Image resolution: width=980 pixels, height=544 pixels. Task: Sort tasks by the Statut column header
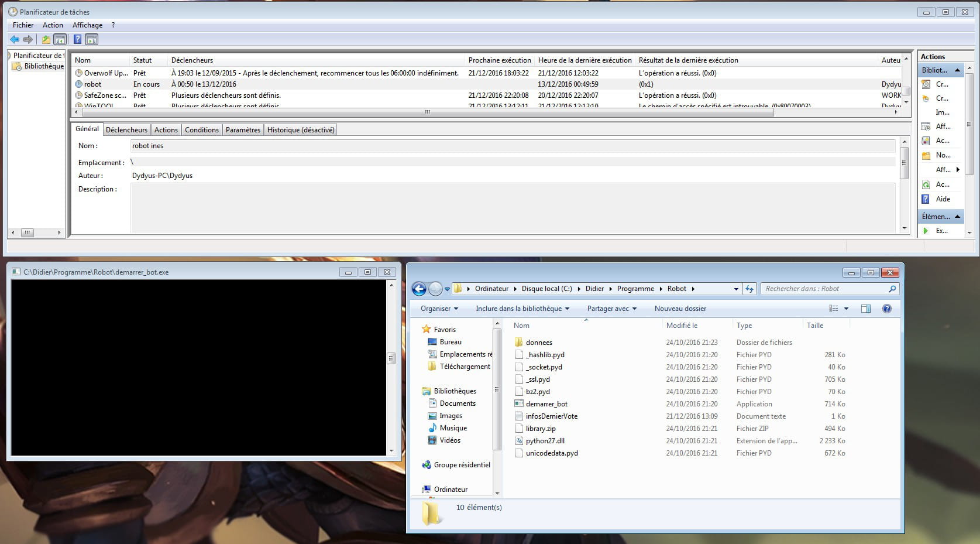click(149, 60)
